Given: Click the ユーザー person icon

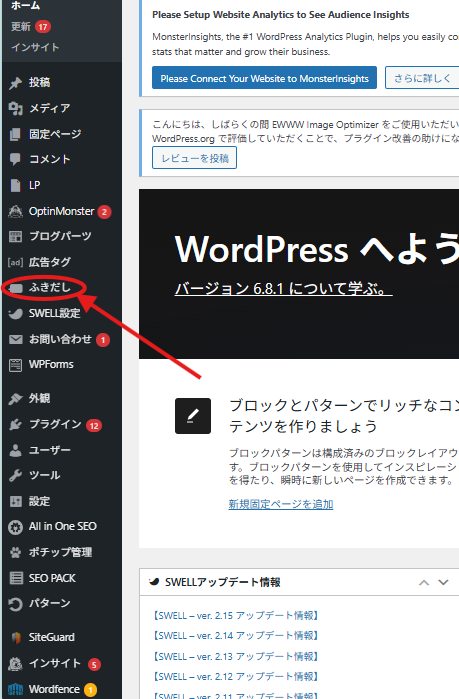Looking at the screenshot, I should pos(16,450).
